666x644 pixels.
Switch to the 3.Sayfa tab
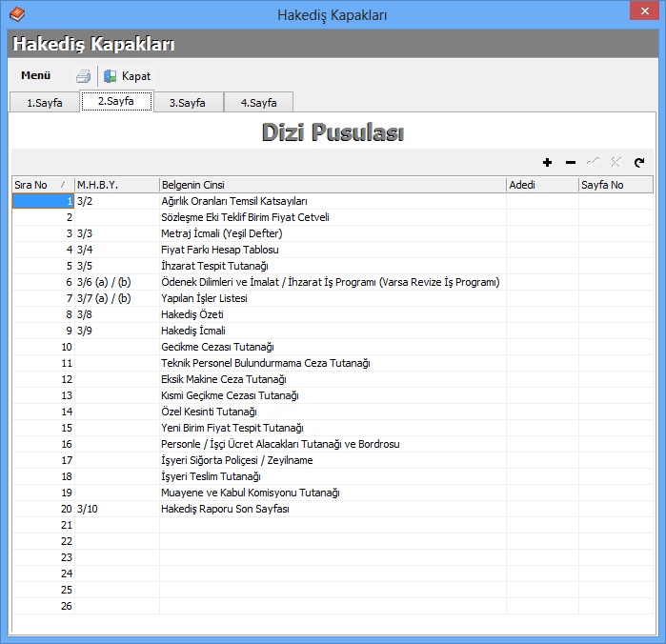click(x=187, y=103)
